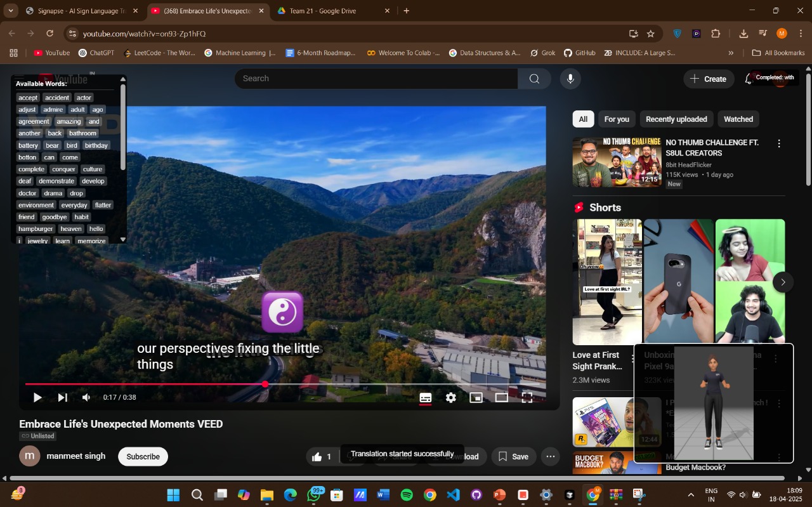This screenshot has width=812, height=507.
Task: Open the GitHub bookmark
Action: coord(579,53)
